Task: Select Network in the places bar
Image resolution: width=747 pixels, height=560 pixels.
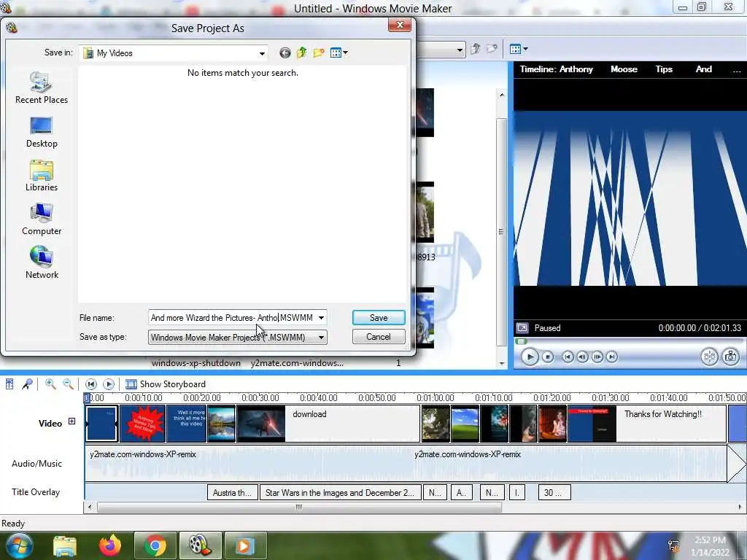Action: coord(42,262)
